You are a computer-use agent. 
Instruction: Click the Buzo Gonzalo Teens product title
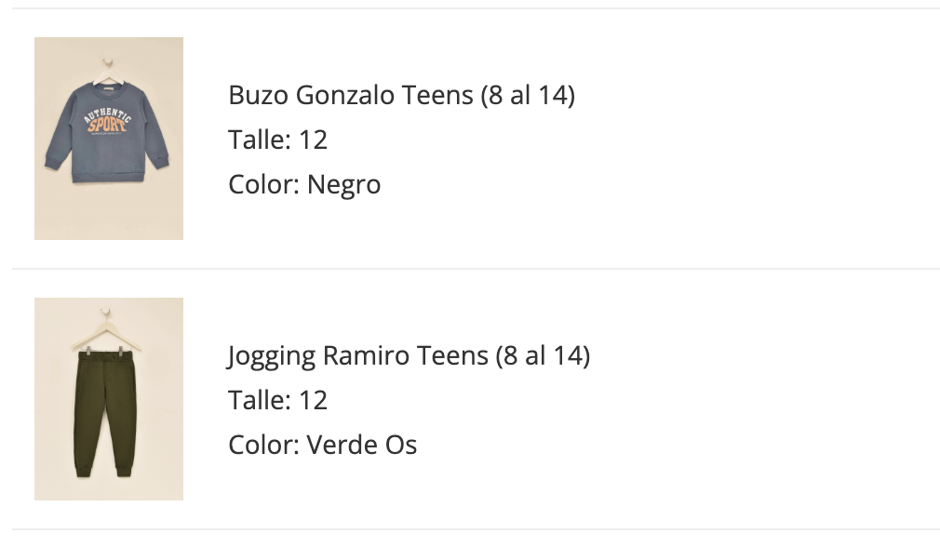coord(401,95)
